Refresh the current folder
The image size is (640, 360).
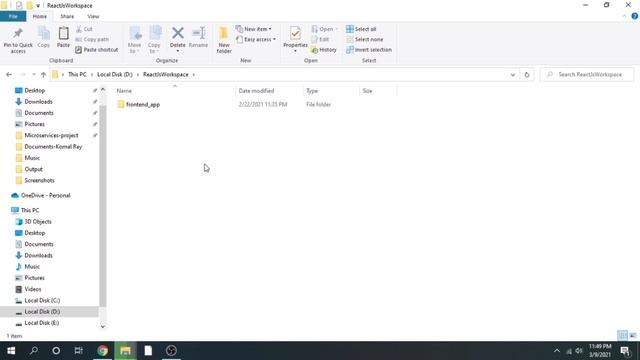pos(527,75)
